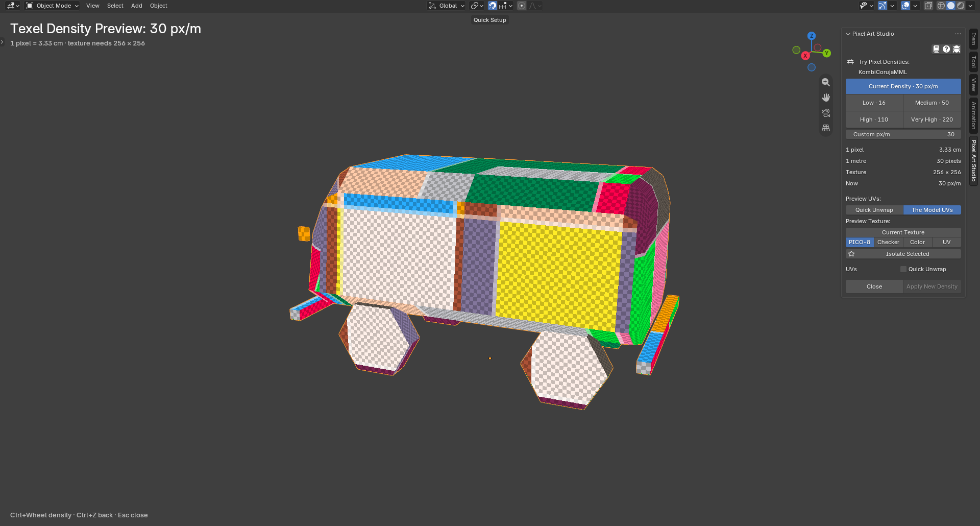This screenshot has height=526, width=980.
Task: Click the blue Z axis gizmo
Action: (x=812, y=36)
